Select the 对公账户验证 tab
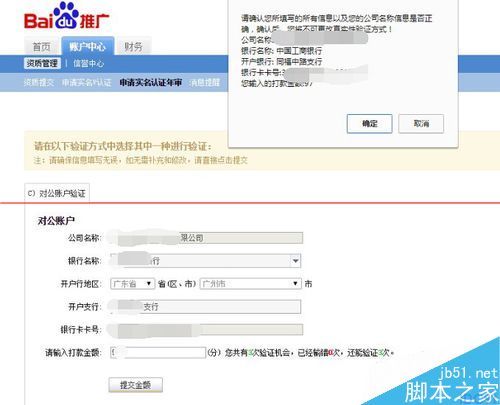The width and height of the screenshot is (500, 405). pos(57,193)
